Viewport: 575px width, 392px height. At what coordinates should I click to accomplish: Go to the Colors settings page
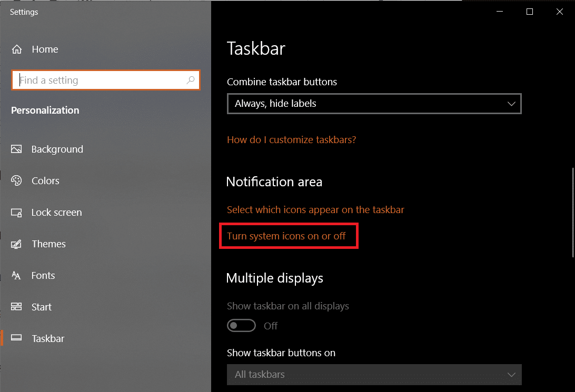coord(45,181)
